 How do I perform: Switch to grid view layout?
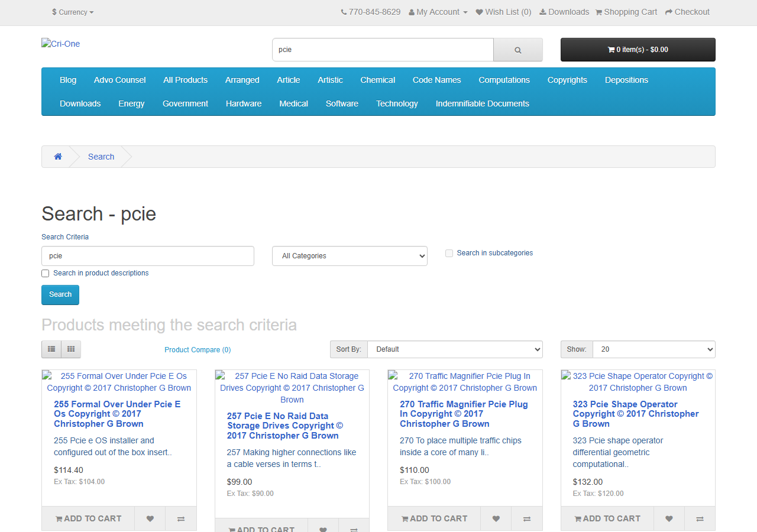[x=71, y=349]
